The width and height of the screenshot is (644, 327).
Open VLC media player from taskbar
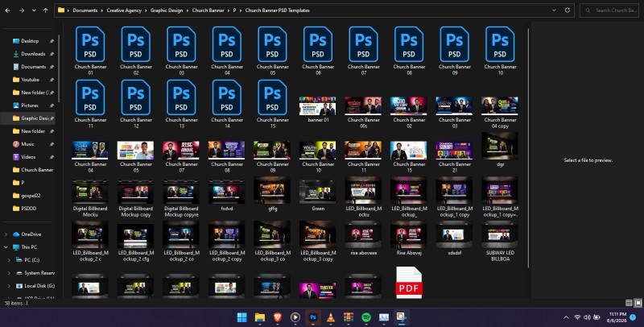click(331, 317)
